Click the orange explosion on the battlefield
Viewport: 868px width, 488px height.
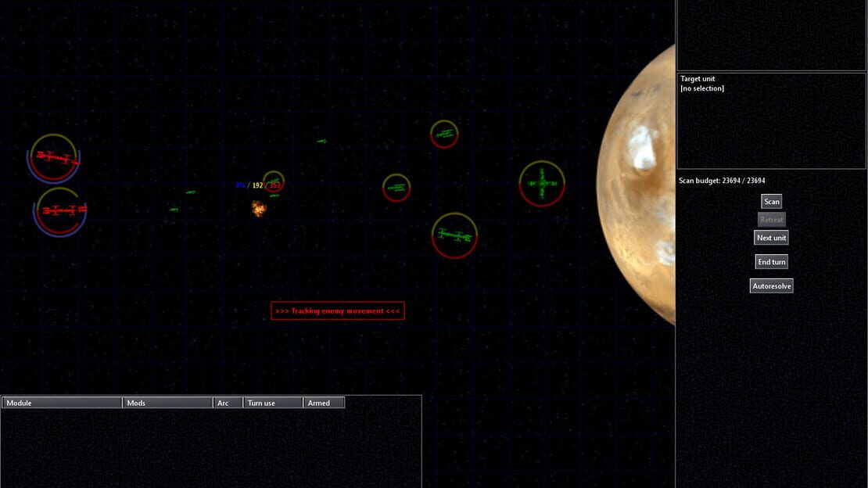(259, 208)
